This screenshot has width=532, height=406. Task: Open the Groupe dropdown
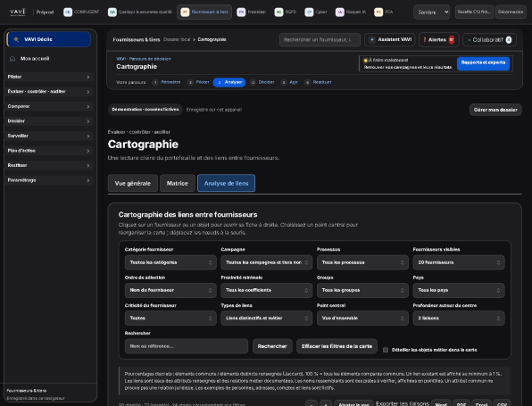[x=362, y=290]
